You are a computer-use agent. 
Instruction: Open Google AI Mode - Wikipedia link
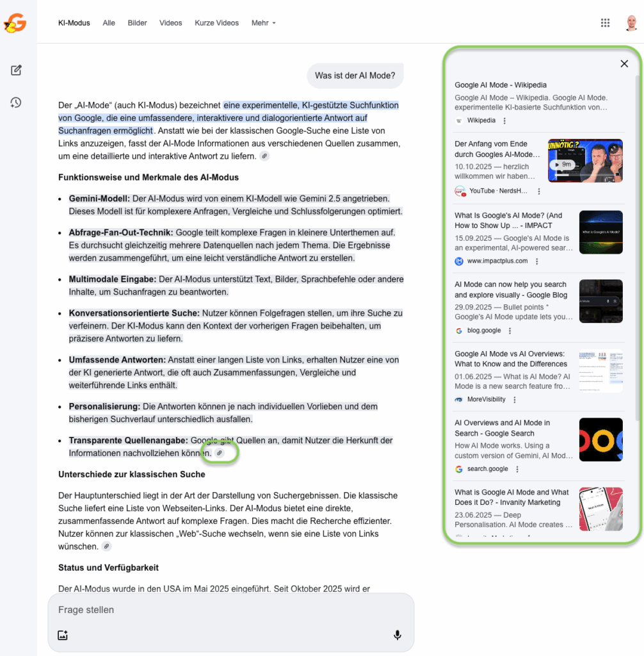[500, 85]
